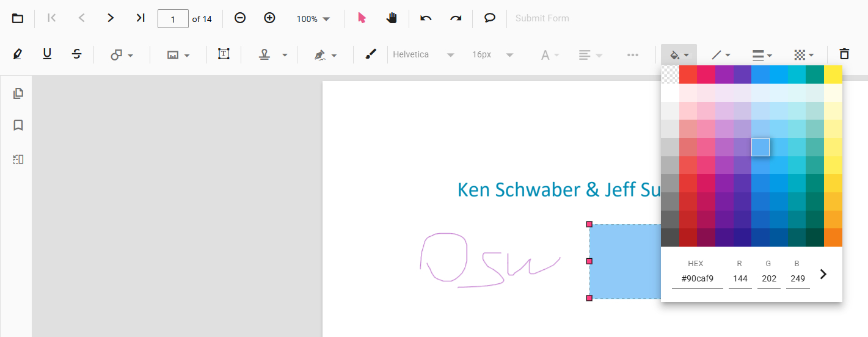Click the zoom in plus icon

click(x=269, y=18)
